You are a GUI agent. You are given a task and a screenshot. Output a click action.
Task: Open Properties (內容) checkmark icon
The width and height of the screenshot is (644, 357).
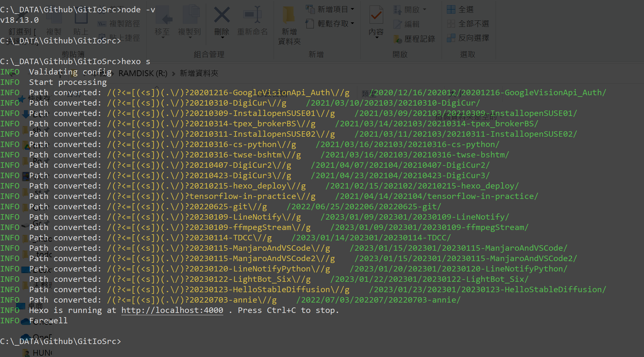(376, 15)
